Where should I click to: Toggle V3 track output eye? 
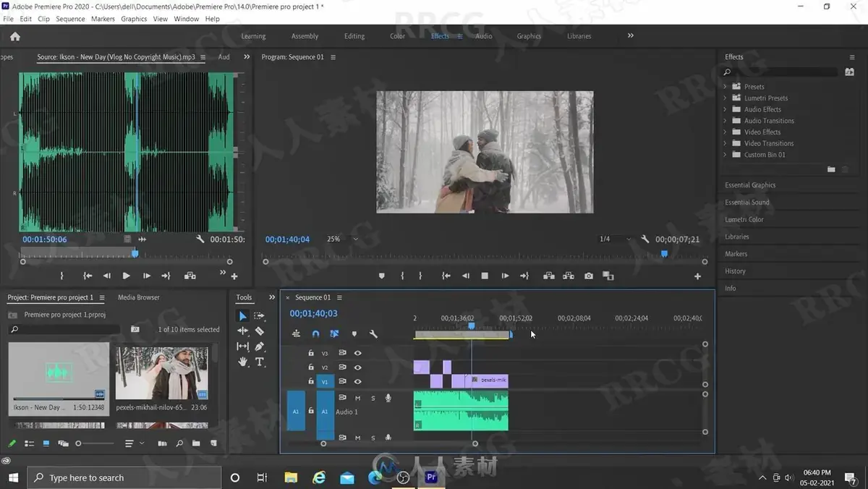[357, 353]
